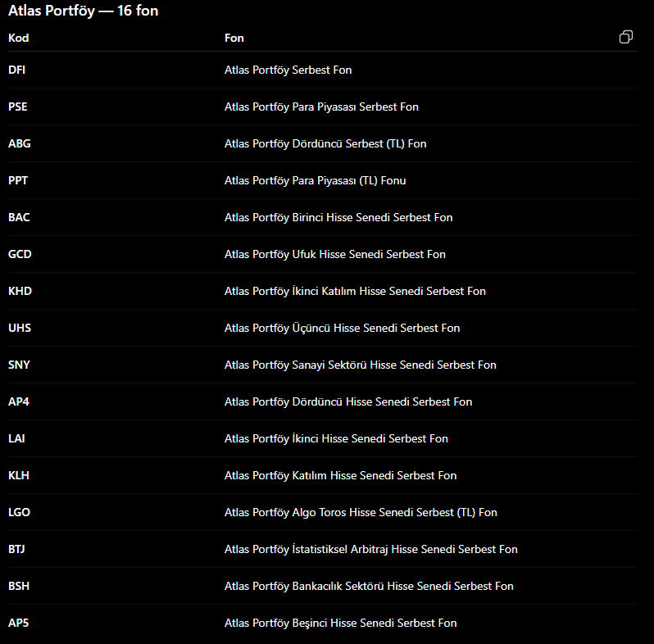Select 'Atlas Portföy Ufuk Hisse Senedi Serbest Fon'
Viewport: 654px width, 644px height.
tap(335, 255)
